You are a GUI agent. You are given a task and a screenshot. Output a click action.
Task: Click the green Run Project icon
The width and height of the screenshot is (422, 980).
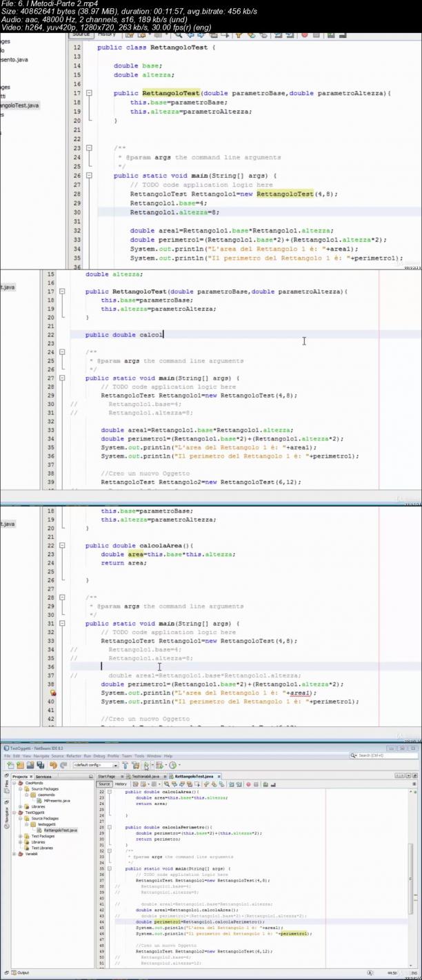(147, 765)
